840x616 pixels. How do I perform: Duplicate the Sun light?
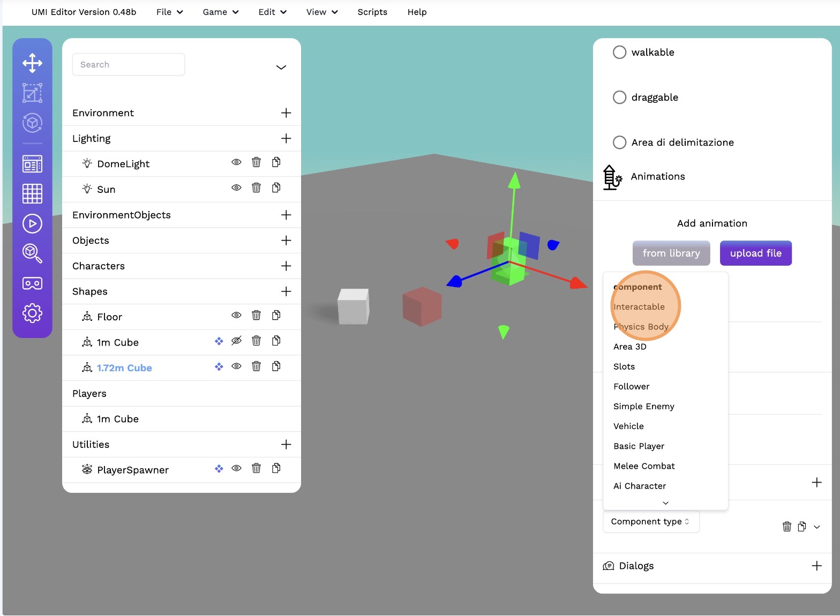click(x=276, y=188)
